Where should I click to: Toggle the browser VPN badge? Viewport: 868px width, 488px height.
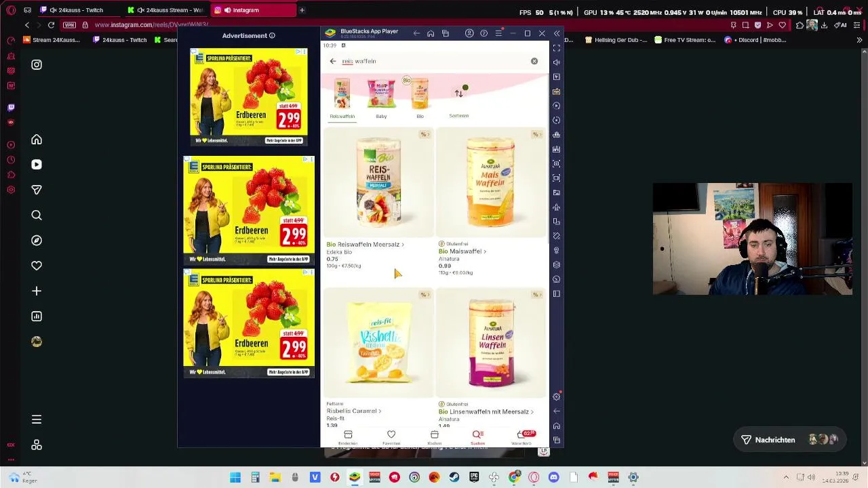(69, 25)
